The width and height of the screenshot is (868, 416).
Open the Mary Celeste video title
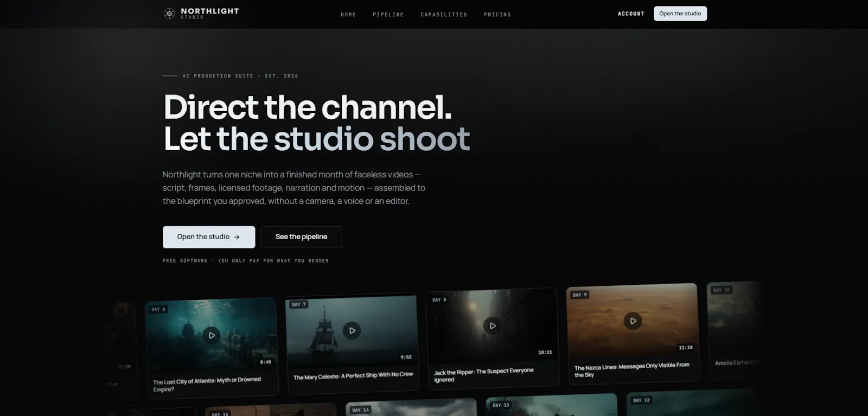pos(353,376)
